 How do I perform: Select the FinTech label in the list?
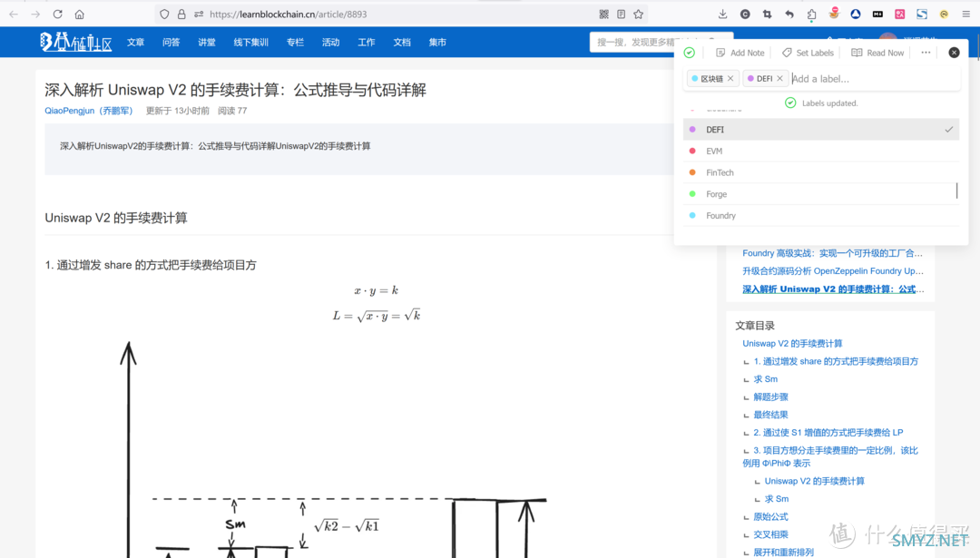click(821, 172)
